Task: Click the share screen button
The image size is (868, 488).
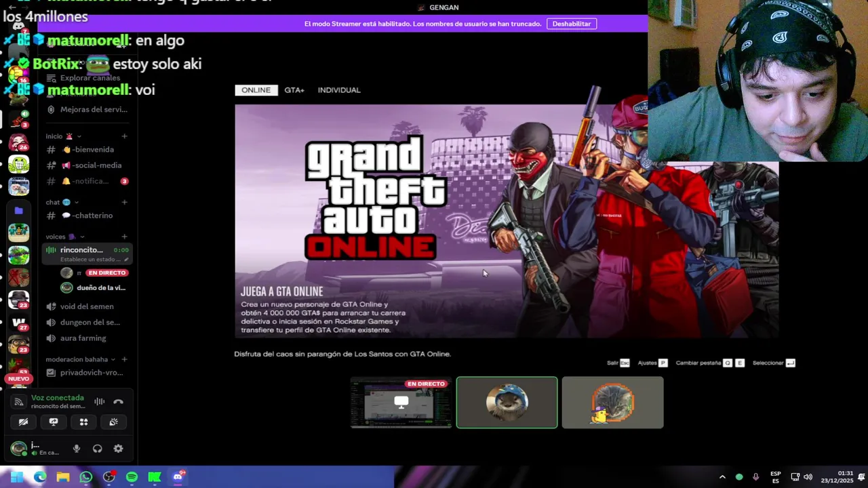Action: pyautogui.click(x=54, y=422)
